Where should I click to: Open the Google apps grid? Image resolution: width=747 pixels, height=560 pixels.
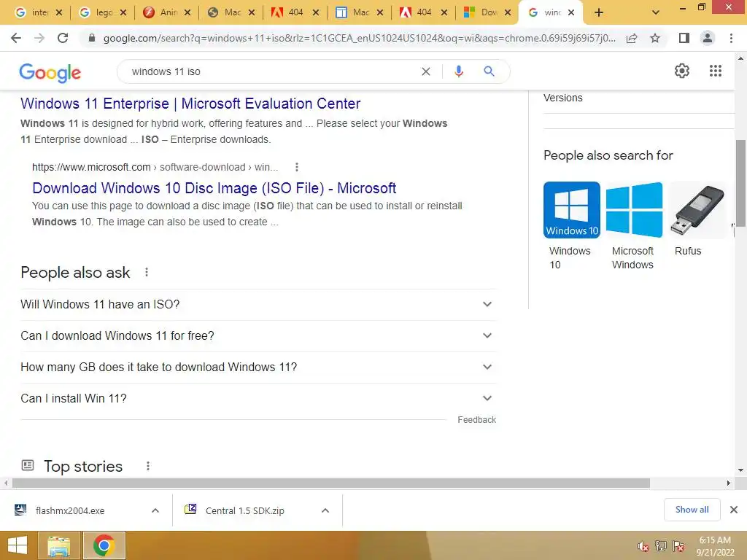pyautogui.click(x=716, y=71)
